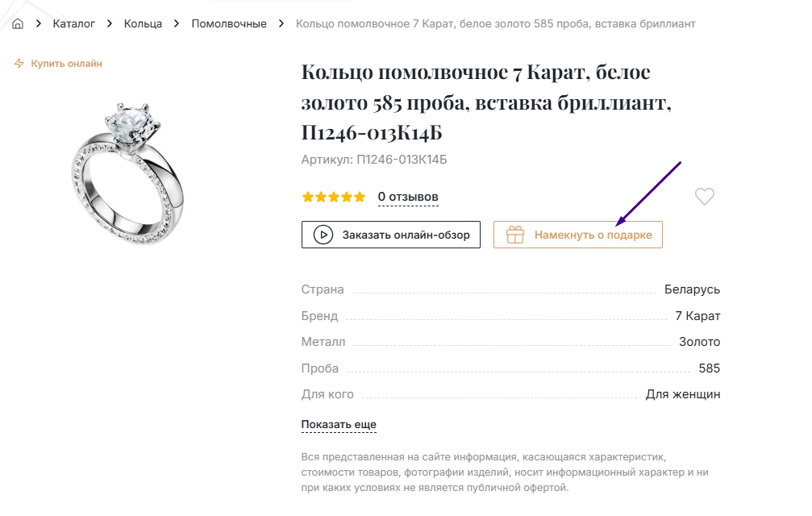Click the gift box icon
This screenshot has width=812, height=516.
point(514,235)
